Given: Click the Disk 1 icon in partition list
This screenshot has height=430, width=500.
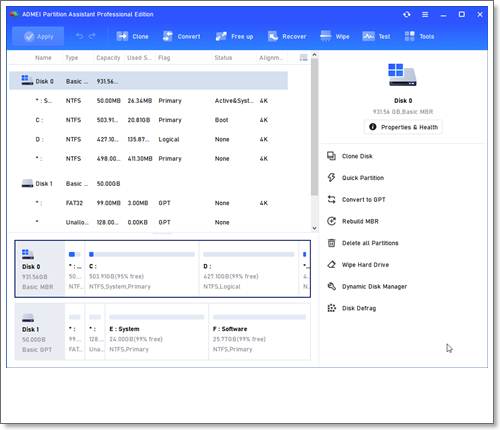Looking at the screenshot, I should [27, 183].
